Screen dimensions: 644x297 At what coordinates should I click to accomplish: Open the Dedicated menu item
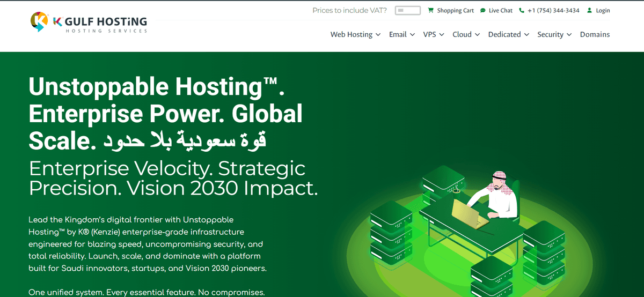pyautogui.click(x=504, y=34)
